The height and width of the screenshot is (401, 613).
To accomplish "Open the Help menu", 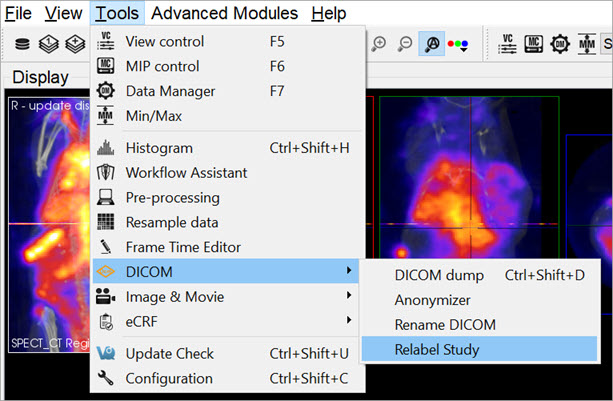I will coord(329,13).
